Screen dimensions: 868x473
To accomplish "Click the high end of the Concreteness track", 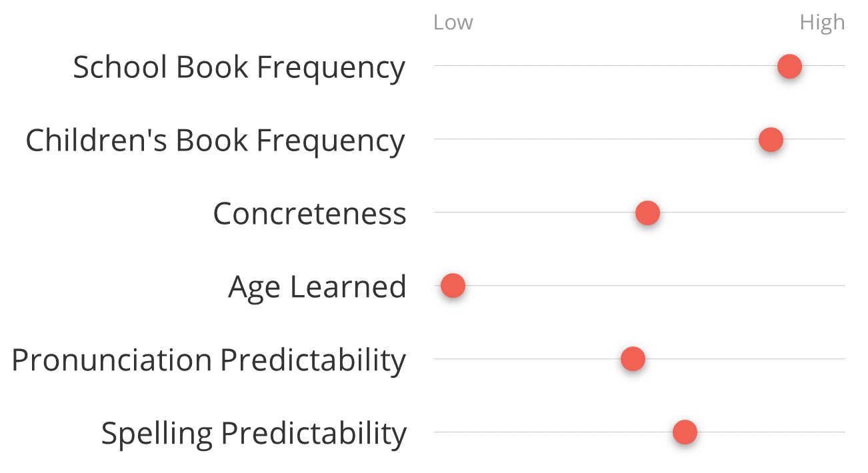I will click(x=841, y=212).
